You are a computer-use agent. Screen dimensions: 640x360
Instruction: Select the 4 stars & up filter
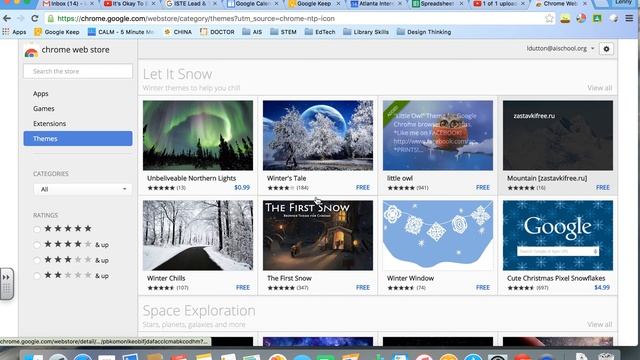(37, 244)
